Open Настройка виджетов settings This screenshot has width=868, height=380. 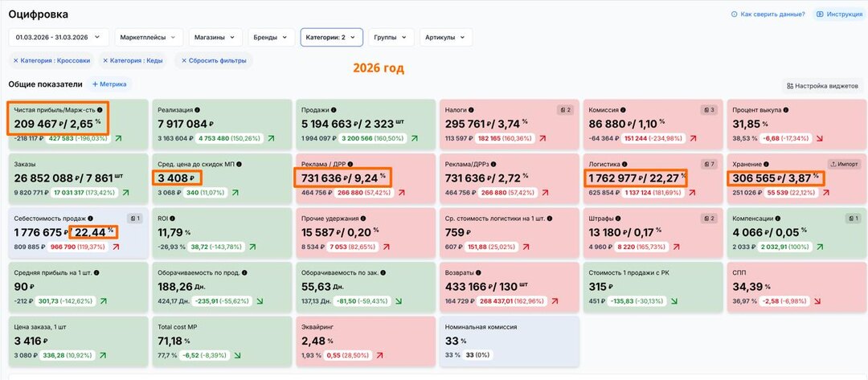[822, 86]
